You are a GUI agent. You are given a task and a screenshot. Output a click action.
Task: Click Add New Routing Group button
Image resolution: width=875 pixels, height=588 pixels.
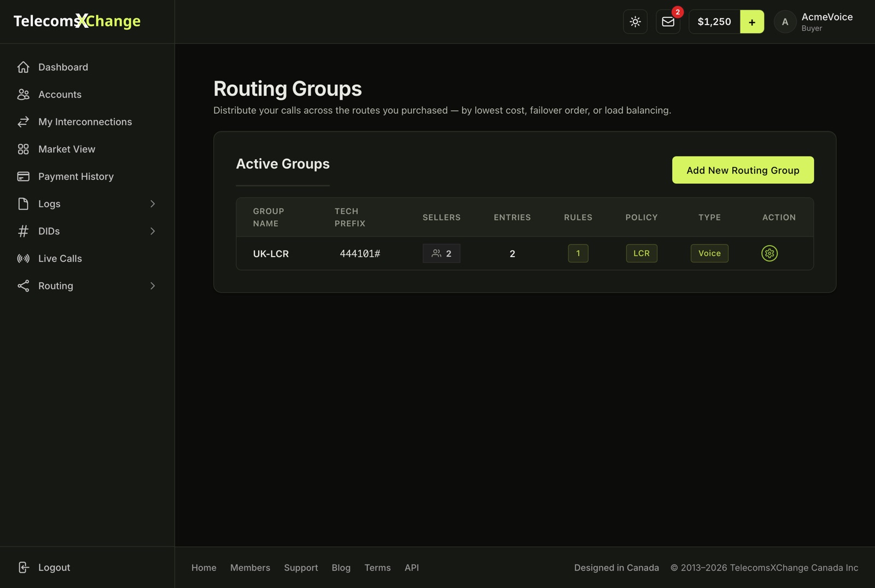(743, 170)
